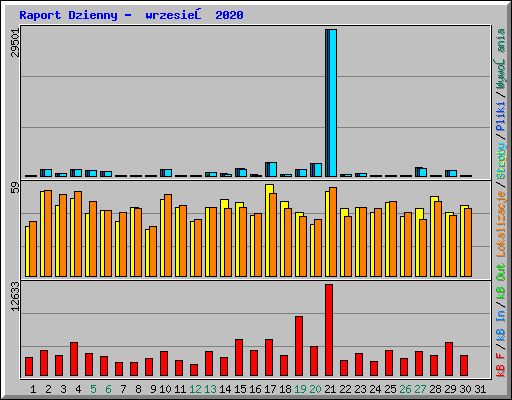This screenshot has height=400, width=512.
Task: Click the legend label 'kB Out'
Action: [500, 281]
